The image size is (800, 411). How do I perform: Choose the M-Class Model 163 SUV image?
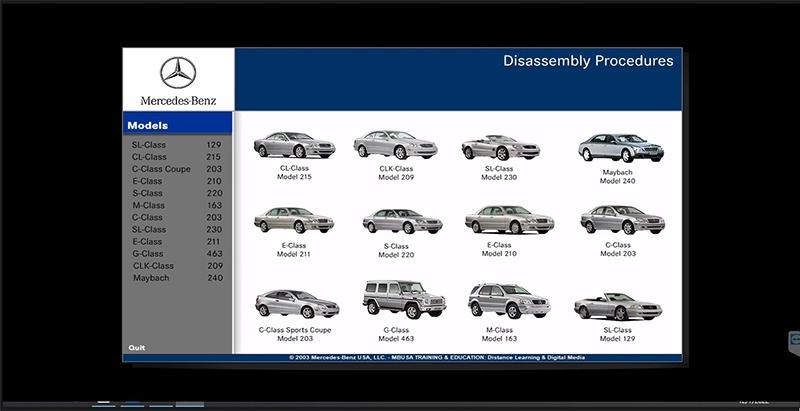coord(509,301)
